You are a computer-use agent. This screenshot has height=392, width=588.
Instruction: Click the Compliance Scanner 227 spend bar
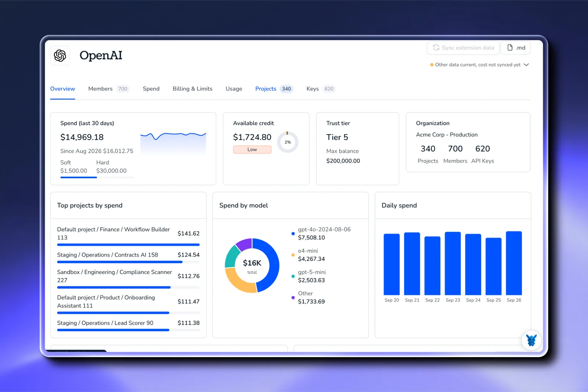tap(128, 287)
